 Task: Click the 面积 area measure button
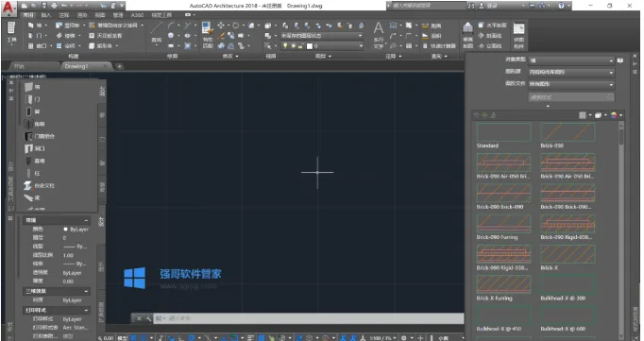point(432,36)
